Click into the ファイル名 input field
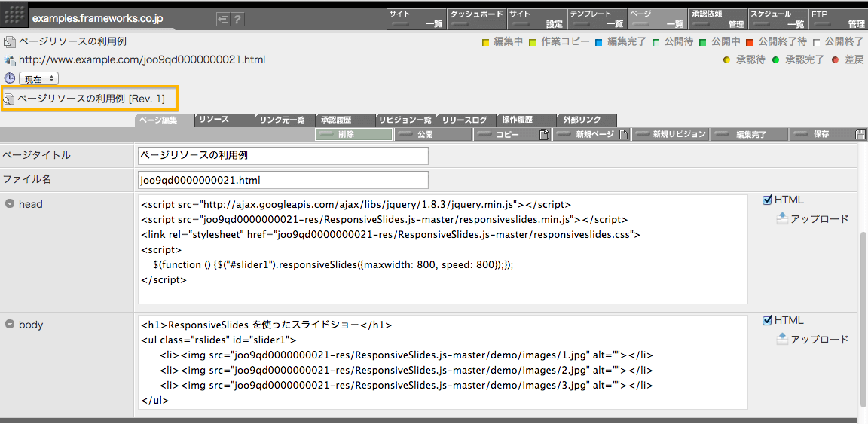Viewport: 868px width, 424px height. [283, 180]
